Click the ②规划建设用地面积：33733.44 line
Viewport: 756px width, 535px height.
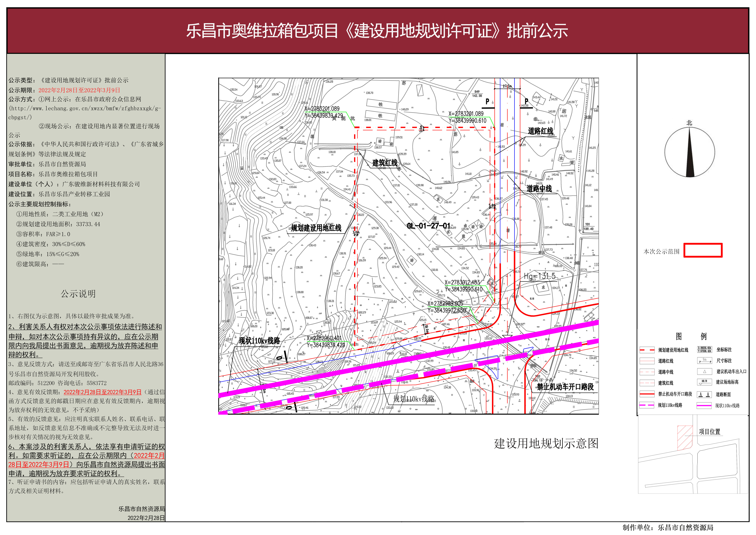click(x=58, y=224)
